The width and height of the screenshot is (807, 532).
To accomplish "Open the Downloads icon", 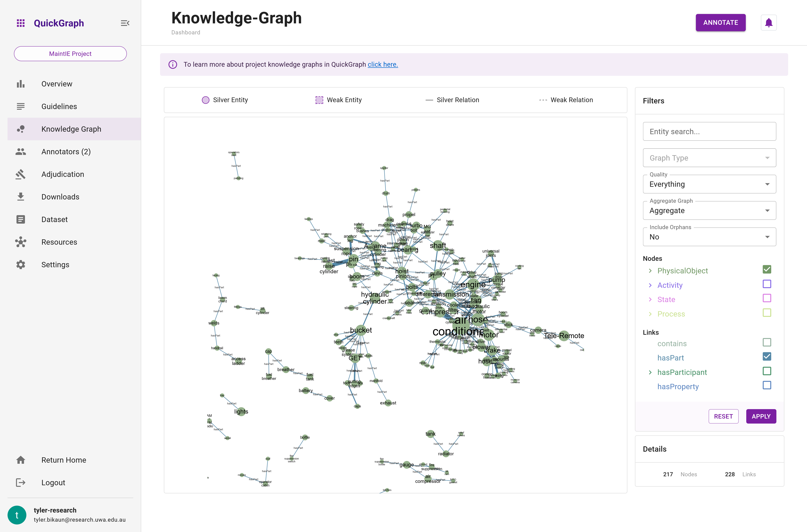I will point(21,196).
